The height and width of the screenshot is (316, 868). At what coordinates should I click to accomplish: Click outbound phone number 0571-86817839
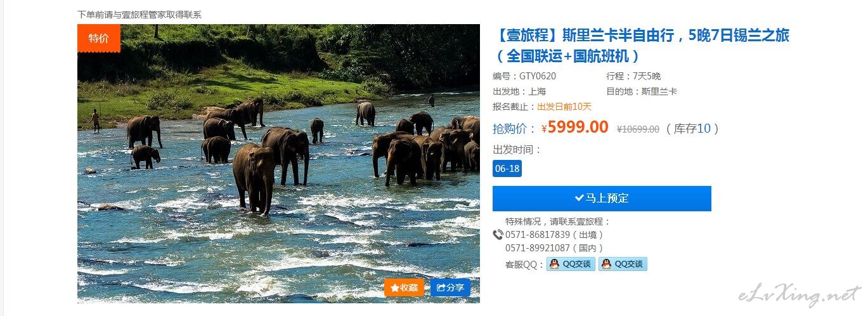coord(538,235)
